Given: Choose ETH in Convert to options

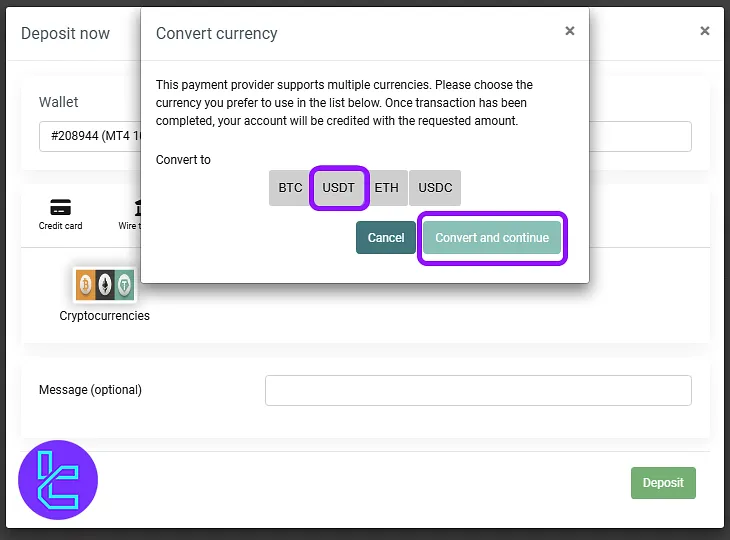Looking at the screenshot, I should [x=387, y=188].
